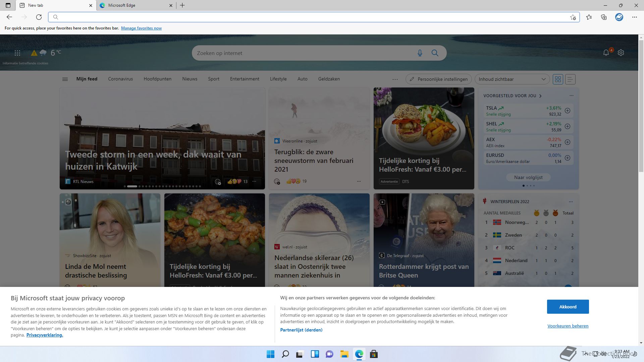Start voice search with microphone icon
The image size is (644, 362).
point(420,53)
